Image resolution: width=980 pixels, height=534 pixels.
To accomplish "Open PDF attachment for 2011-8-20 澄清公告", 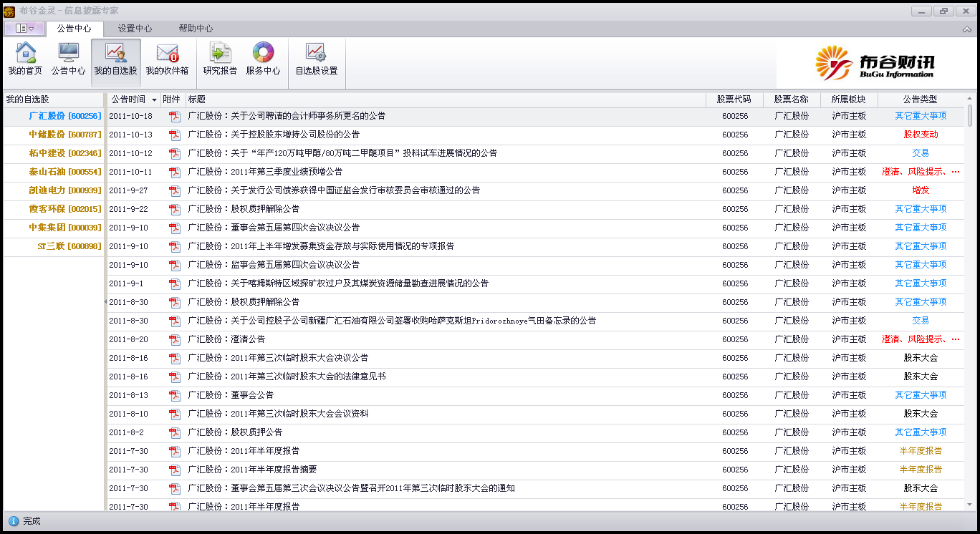I will click(175, 339).
